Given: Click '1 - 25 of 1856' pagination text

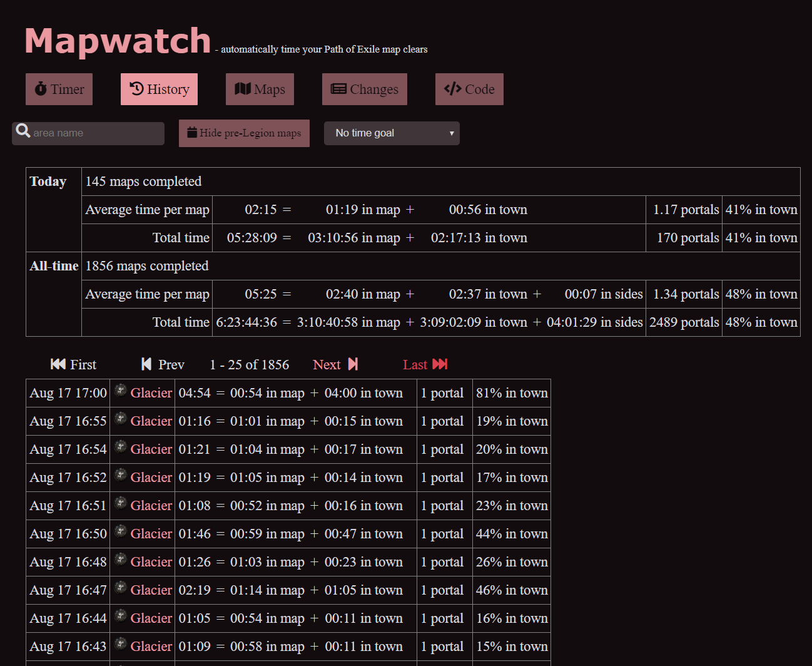Looking at the screenshot, I should 250,364.
